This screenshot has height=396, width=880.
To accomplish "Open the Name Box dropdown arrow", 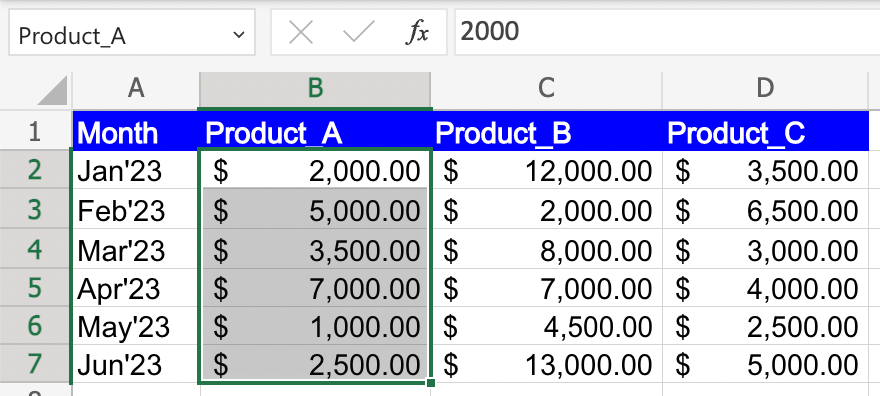I will [239, 35].
